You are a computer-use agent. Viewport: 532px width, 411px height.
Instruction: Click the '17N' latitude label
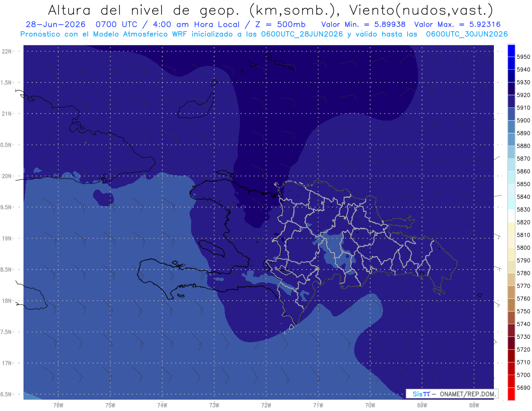click(7, 363)
